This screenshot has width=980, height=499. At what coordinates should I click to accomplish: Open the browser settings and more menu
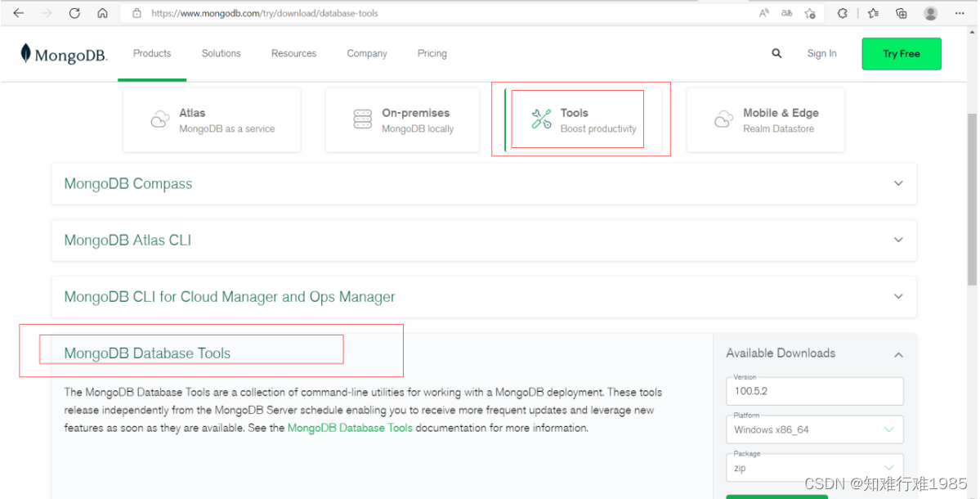(x=960, y=13)
